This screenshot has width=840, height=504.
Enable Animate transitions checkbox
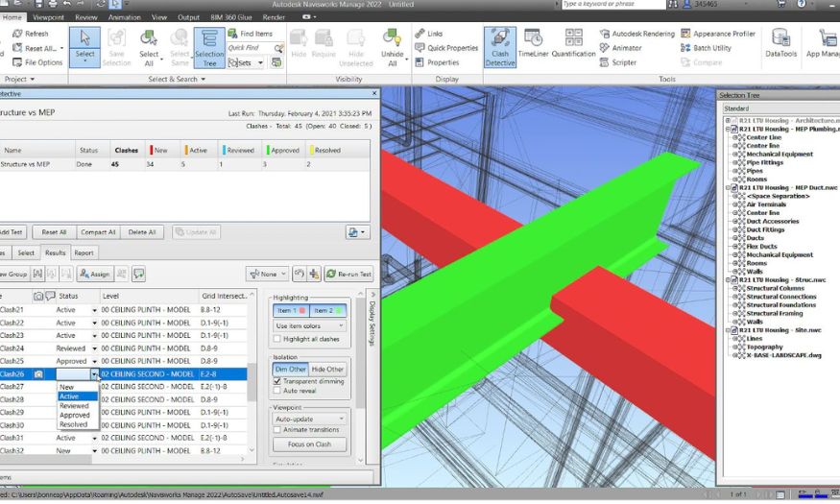pyautogui.click(x=277, y=429)
